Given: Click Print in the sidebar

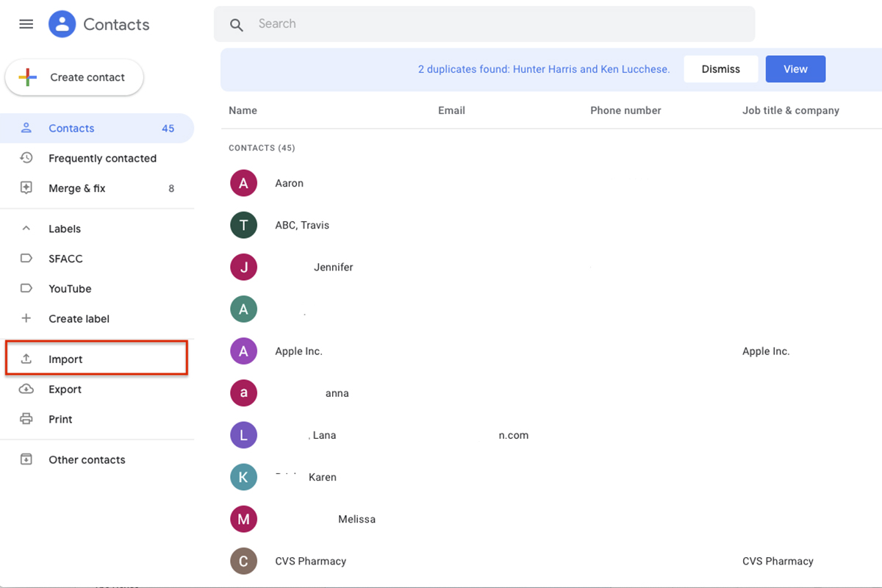Looking at the screenshot, I should pyautogui.click(x=60, y=419).
